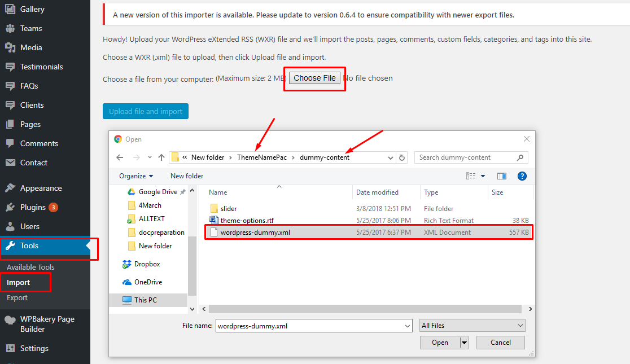Click Cancel in the Open dialog

click(x=500, y=343)
